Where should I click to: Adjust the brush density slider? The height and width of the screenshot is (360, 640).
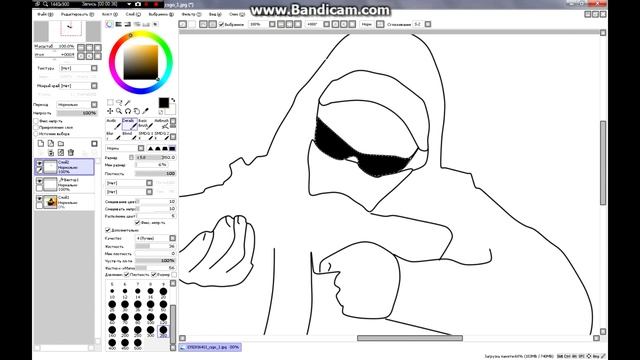click(x=155, y=173)
